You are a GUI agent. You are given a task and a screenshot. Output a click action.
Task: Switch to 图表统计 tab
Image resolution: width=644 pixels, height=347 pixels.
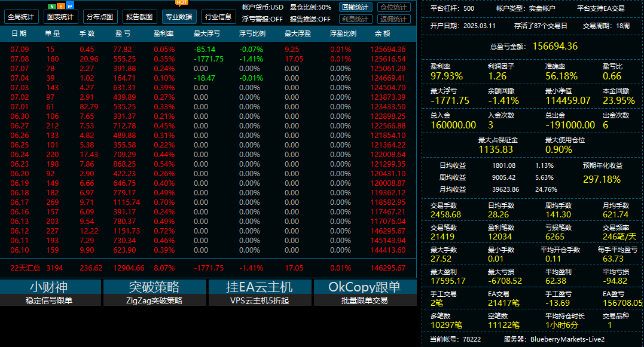60,17
